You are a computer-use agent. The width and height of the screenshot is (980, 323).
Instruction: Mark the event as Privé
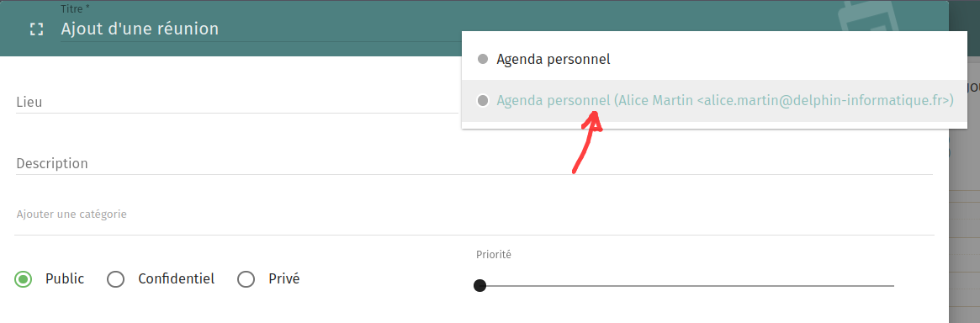tap(246, 279)
